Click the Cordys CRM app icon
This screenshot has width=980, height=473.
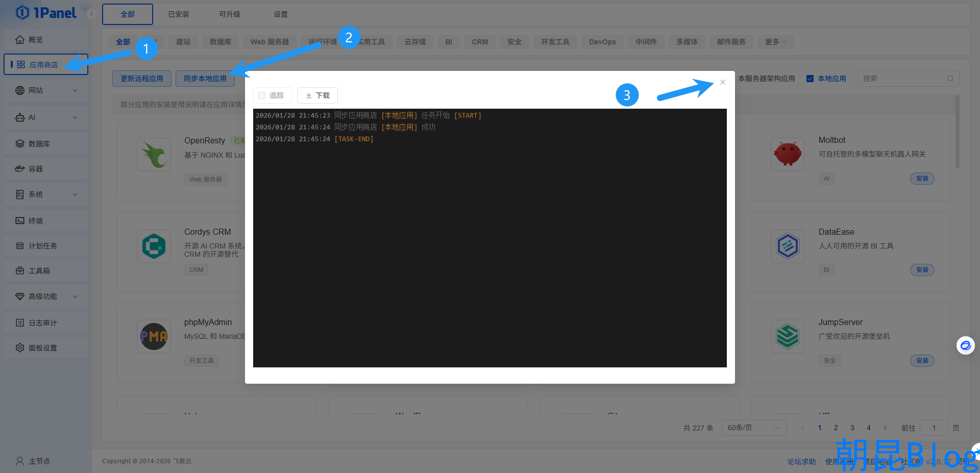pos(154,246)
